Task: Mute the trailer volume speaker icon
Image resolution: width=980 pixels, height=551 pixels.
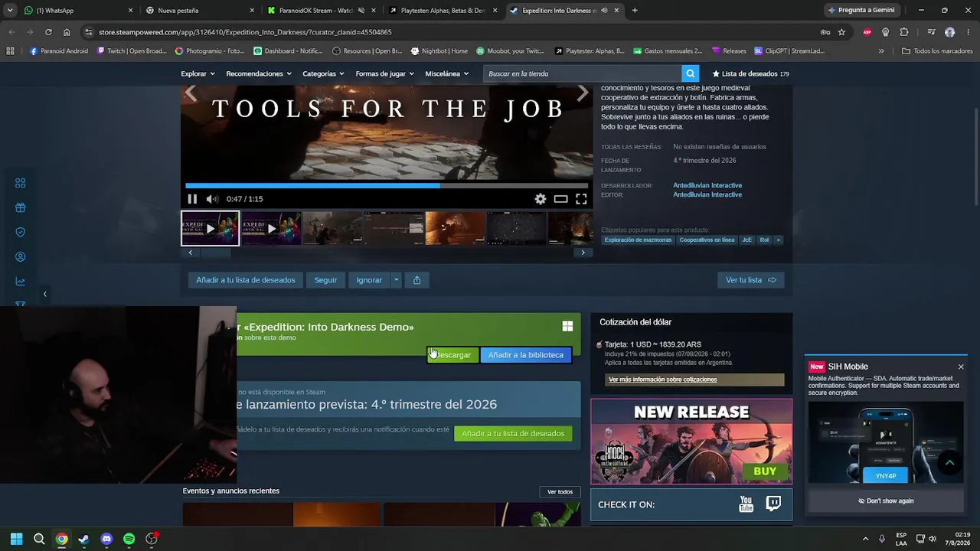Action: click(x=212, y=199)
